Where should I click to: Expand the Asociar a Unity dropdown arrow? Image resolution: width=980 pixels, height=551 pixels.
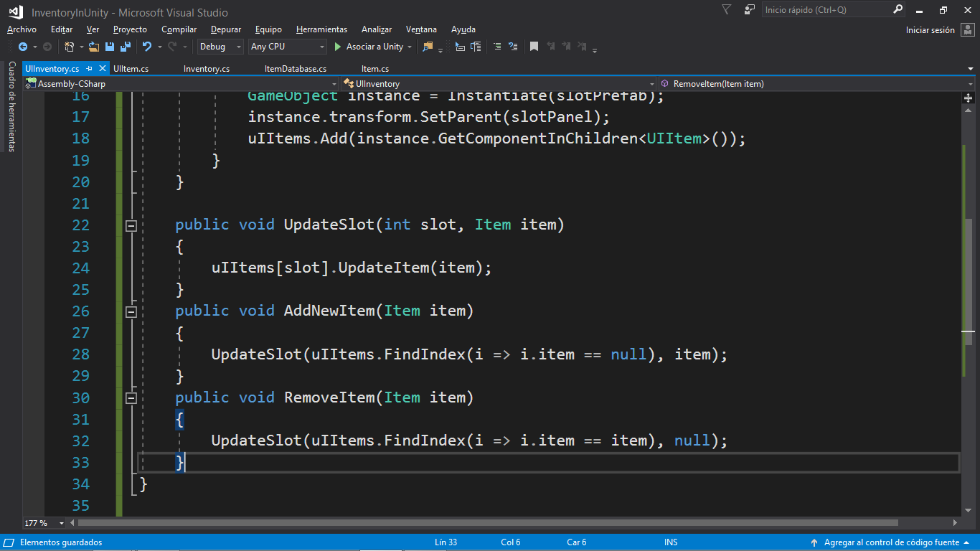pos(410,47)
